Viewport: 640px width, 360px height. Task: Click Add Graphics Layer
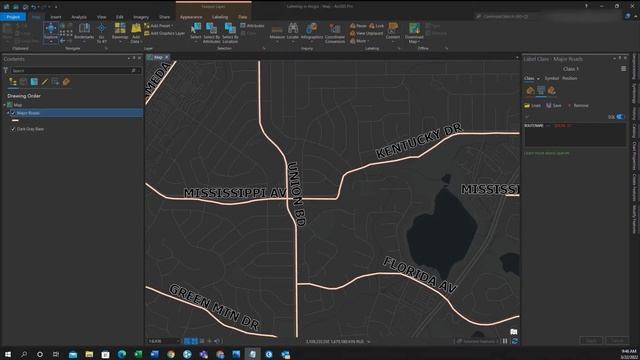[164, 33]
